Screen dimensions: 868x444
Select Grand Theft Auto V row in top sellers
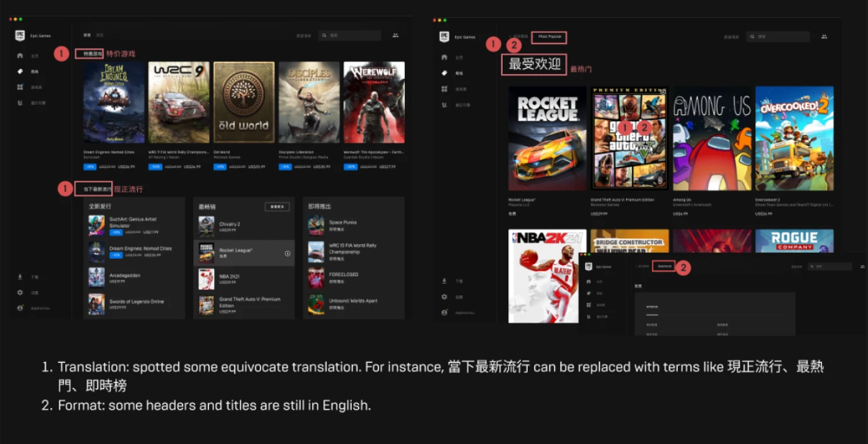click(x=245, y=305)
